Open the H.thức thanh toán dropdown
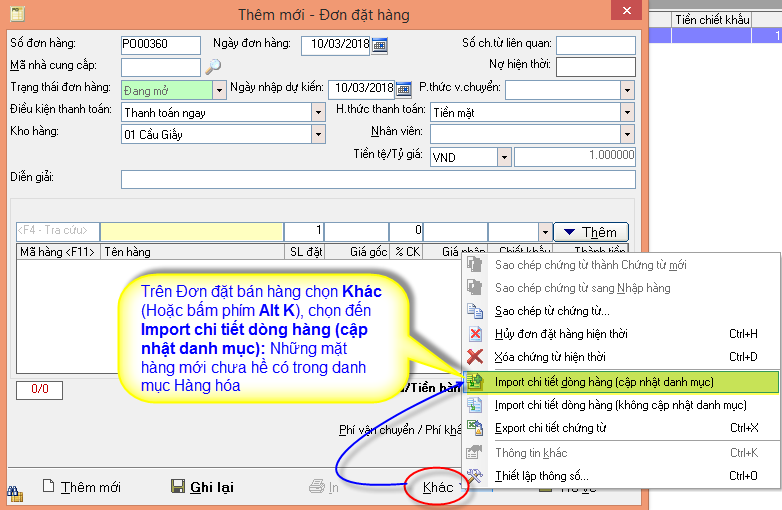Screen dimensions: 782x510 [x=627, y=112]
